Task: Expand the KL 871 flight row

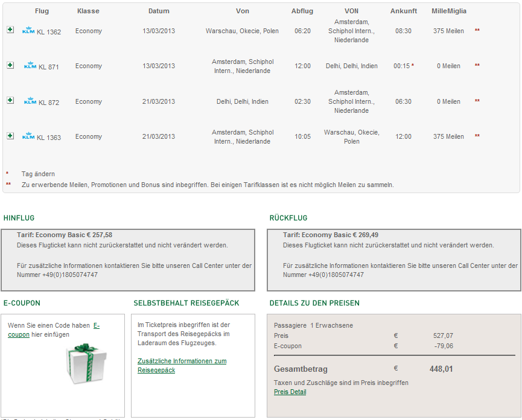Action: tap(10, 65)
